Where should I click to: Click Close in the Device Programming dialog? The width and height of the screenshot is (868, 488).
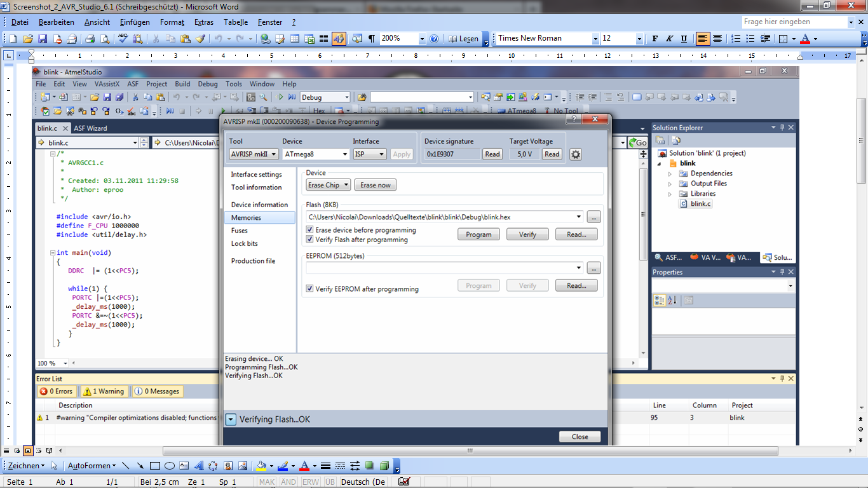(580, 437)
